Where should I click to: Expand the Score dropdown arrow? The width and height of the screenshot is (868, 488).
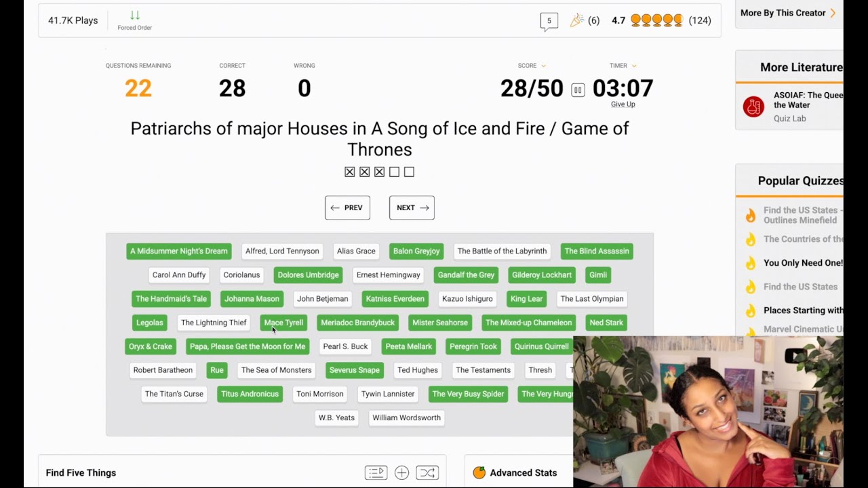pos(543,66)
